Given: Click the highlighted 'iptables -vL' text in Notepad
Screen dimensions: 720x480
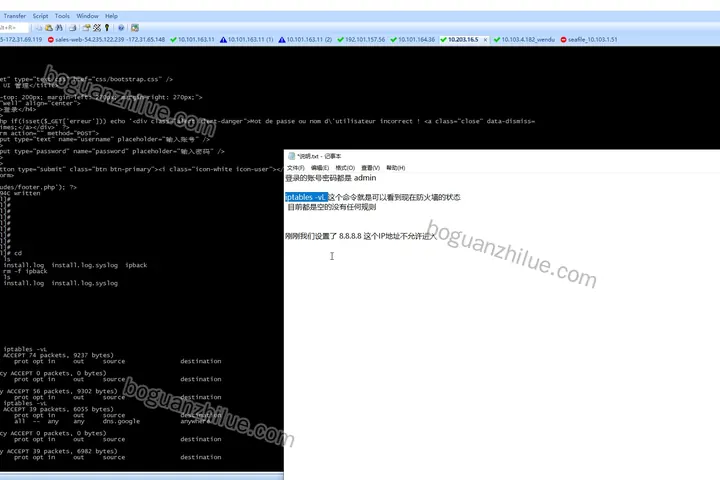Looking at the screenshot, I should [x=306, y=197].
